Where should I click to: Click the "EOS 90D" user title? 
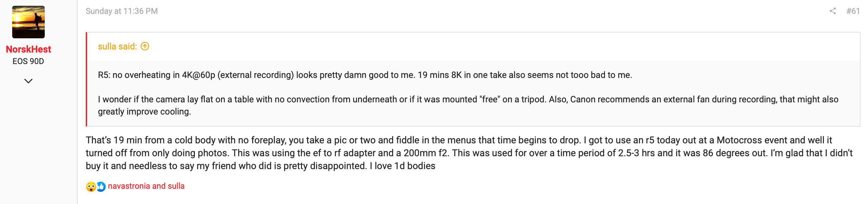pos(28,61)
